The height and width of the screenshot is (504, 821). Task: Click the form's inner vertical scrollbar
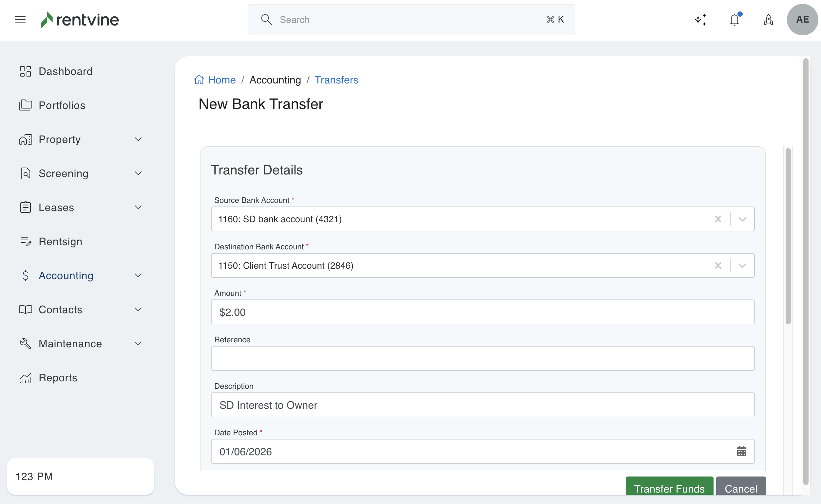pyautogui.click(x=788, y=236)
